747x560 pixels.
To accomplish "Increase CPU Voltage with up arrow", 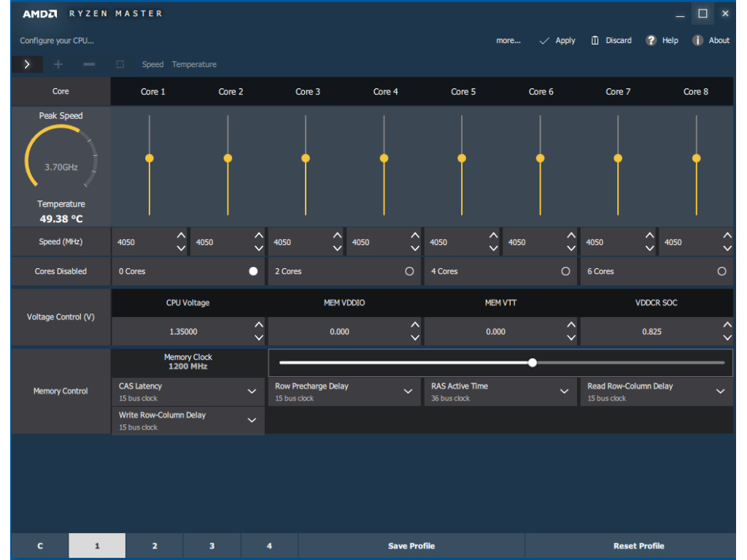I will tap(259, 324).
